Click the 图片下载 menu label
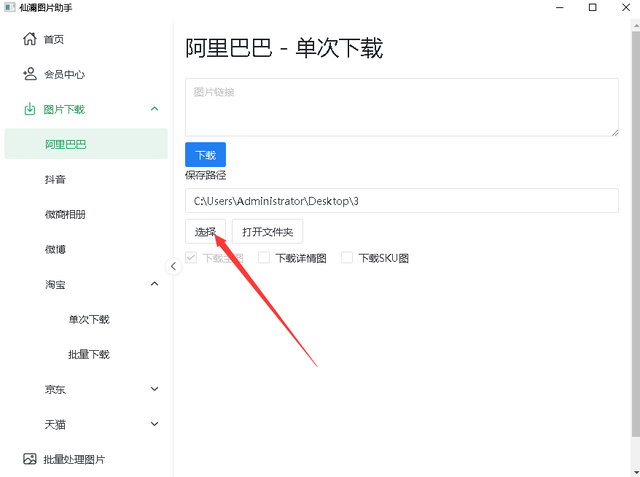 64,109
